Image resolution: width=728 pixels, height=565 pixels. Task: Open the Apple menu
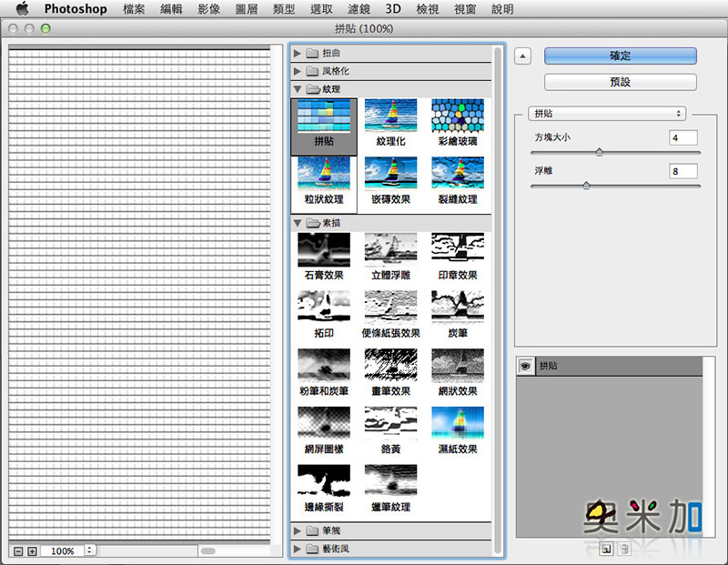[22, 9]
